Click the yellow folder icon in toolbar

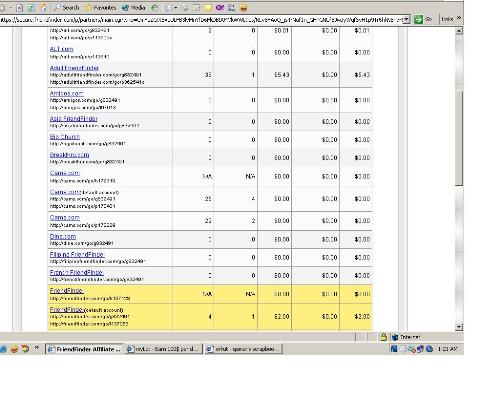[x=208, y=7]
